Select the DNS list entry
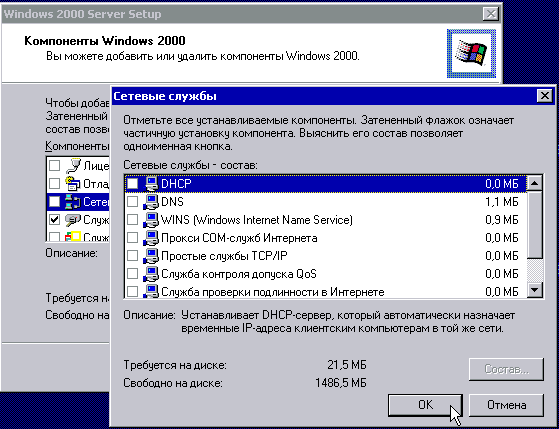Viewport: 559px width, 429px height. (x=325, y=202)
